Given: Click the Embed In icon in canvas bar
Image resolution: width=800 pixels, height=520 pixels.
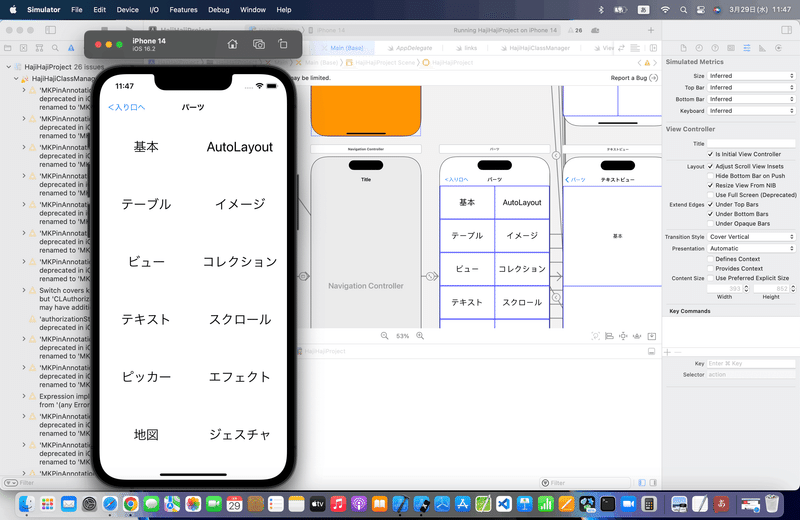Looking at the screenshot, I should coord(652,336).
